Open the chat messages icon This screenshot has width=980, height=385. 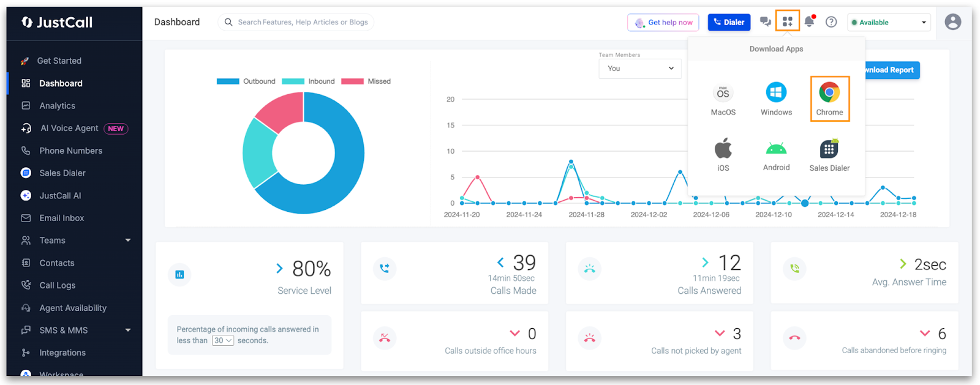click(x=765, y=22)
